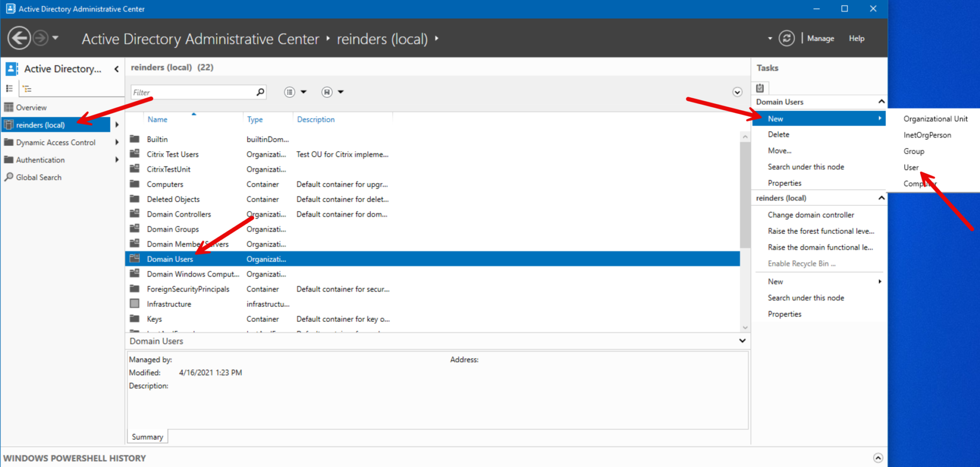Collapse the Windows PowerShell History panel
The height and width of the screenshot is (467, 980).
click(x=878, y=458)
